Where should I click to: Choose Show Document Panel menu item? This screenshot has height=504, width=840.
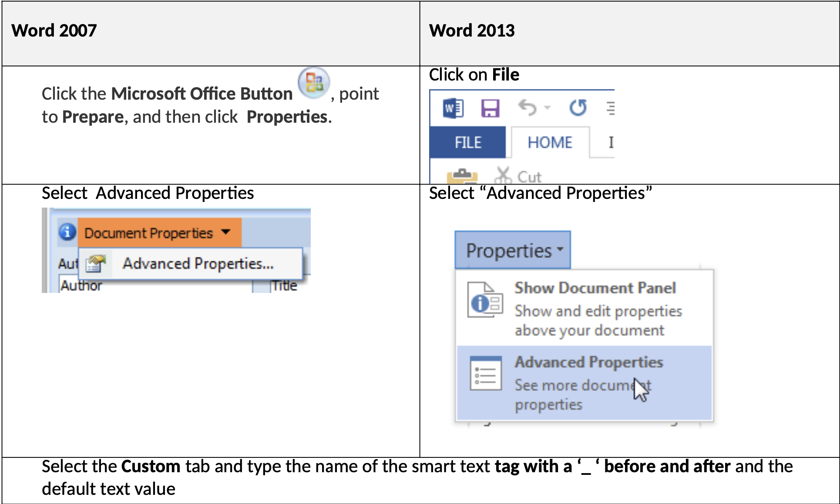(x=584, y=309)
